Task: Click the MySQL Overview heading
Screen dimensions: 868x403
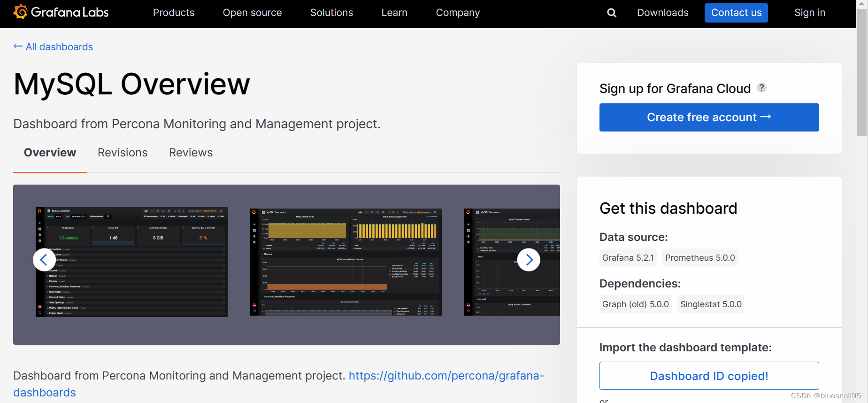Action: point(132,84)
